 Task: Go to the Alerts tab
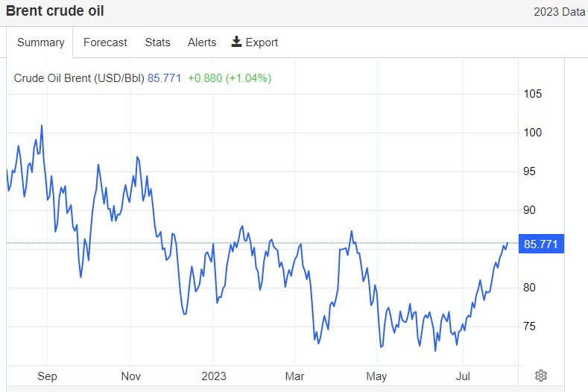point(202,42)
